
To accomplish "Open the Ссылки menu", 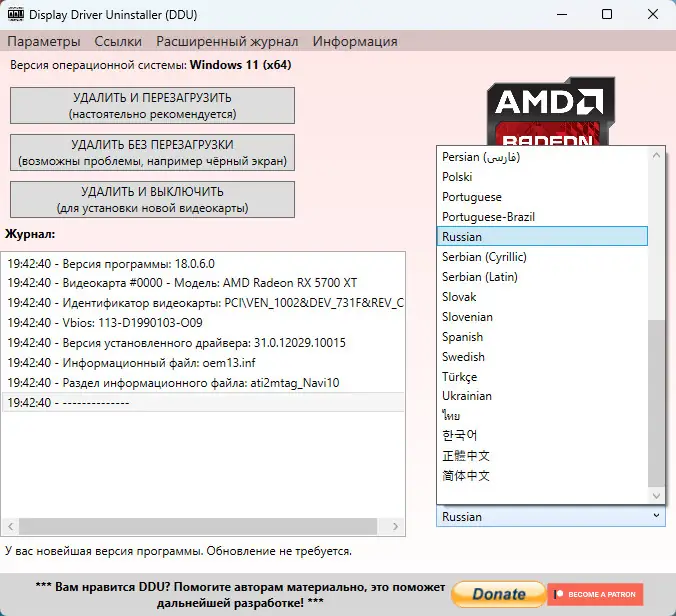I will pyautogui.click(x=118, y=41).
